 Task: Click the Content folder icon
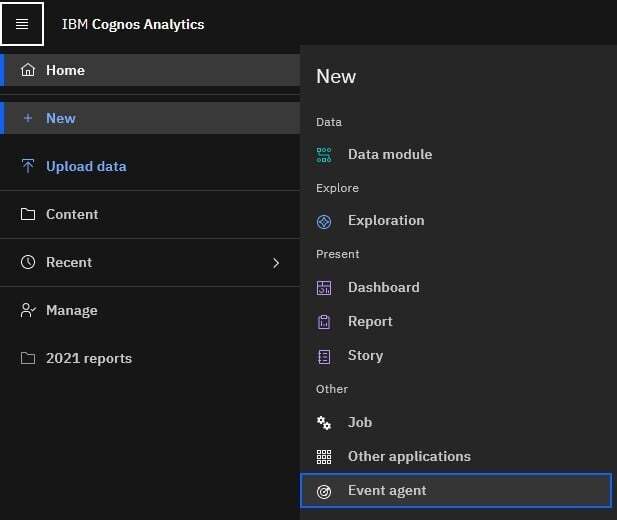tap(28, 215)
